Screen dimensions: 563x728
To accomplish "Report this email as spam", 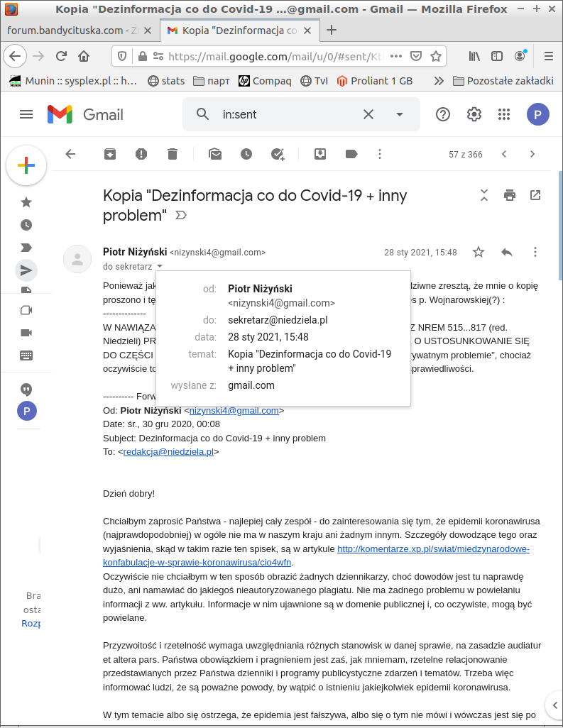I will point(141,154).
